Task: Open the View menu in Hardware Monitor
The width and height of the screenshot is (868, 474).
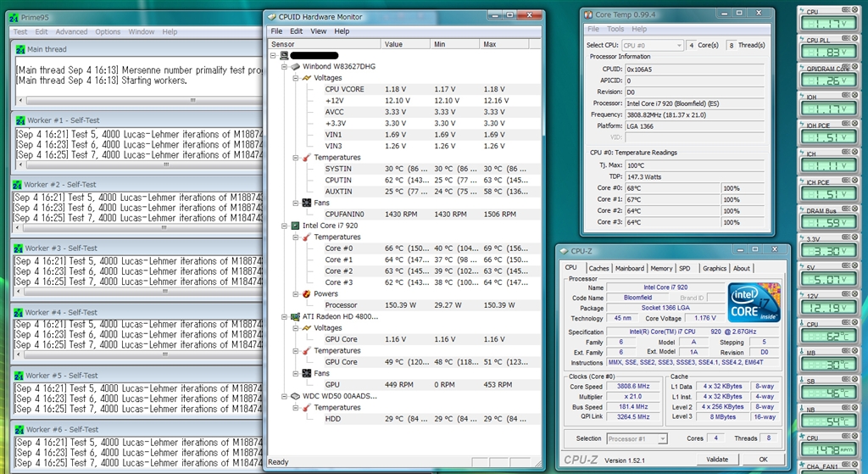Action: pos(319,31)
